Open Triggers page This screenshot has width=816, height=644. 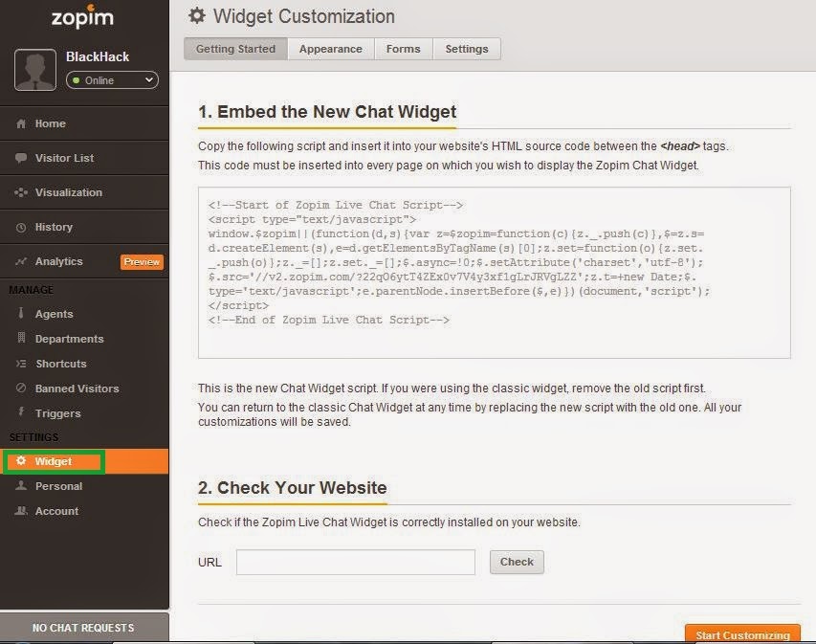coord(84,413)
